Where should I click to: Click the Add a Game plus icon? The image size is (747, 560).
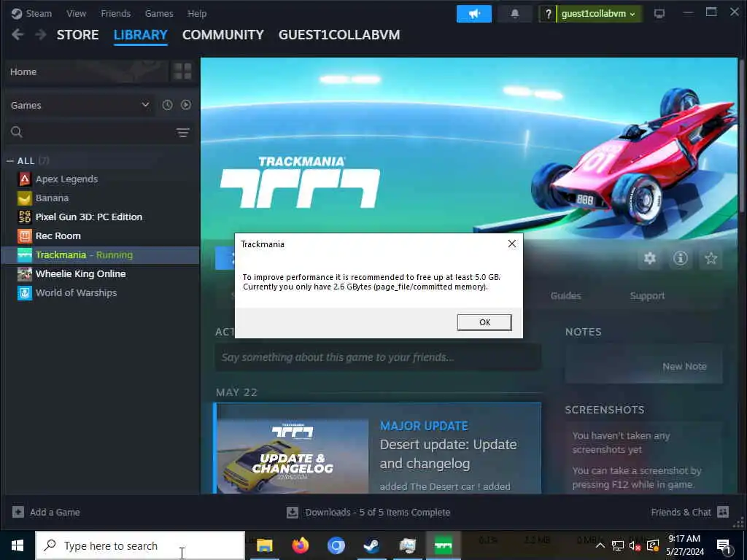point(18,512)
